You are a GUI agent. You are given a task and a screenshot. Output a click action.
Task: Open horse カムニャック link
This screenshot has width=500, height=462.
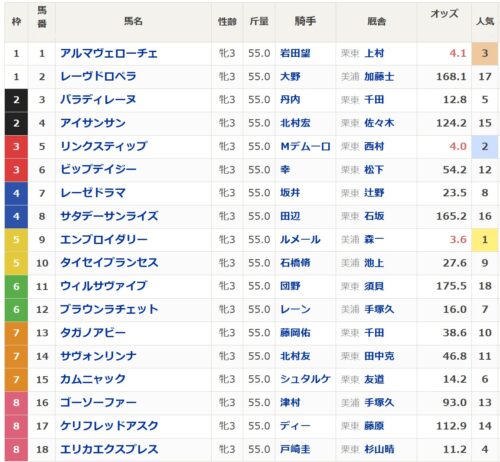point(93,379)
